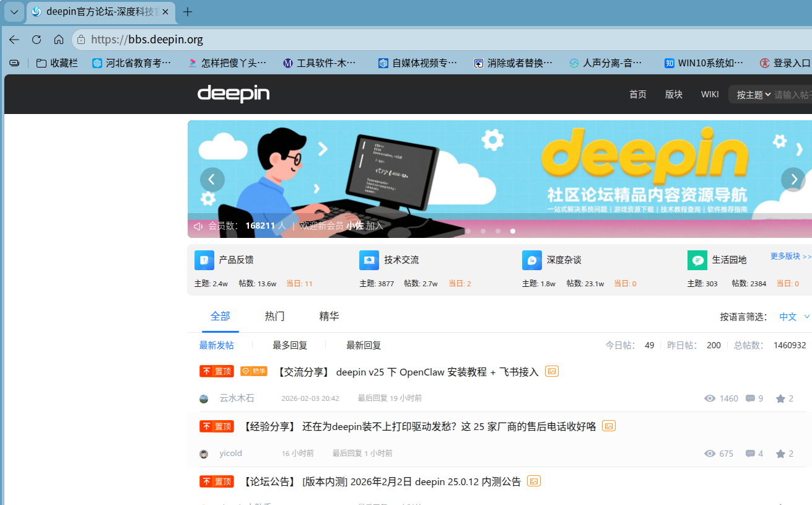Image resolution: width=812 pixels, height=505 pixels.
Task: Close the deepin官方论坛 tab
Action: (165, 12)
